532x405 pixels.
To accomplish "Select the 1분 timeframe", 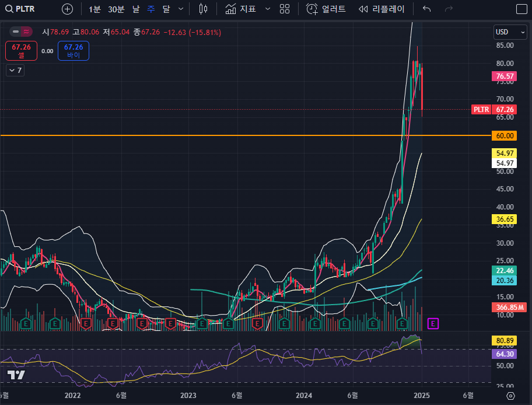I will point(94,9).
